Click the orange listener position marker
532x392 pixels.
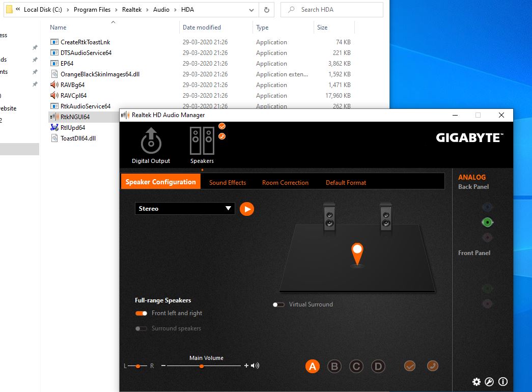[357, 254]
